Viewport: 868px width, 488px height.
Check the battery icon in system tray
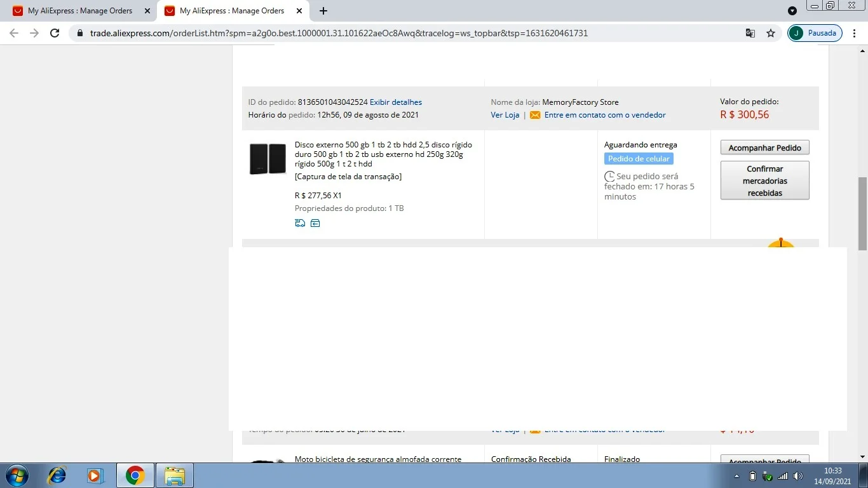pos(752,476)
